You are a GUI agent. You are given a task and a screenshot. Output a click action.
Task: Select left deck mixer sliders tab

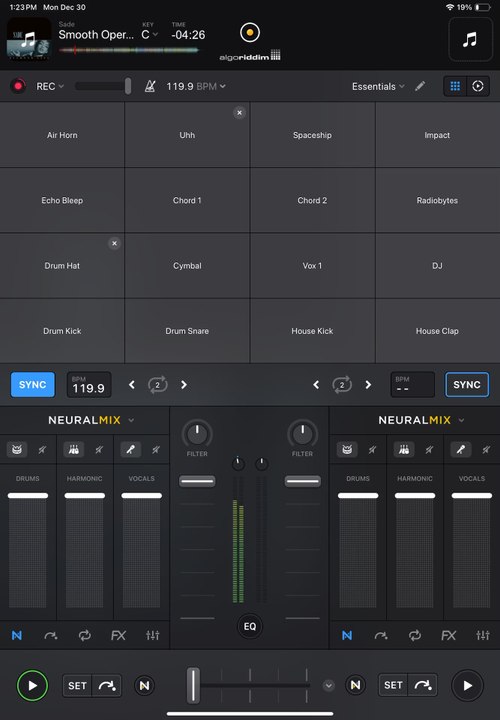[152, 635]
